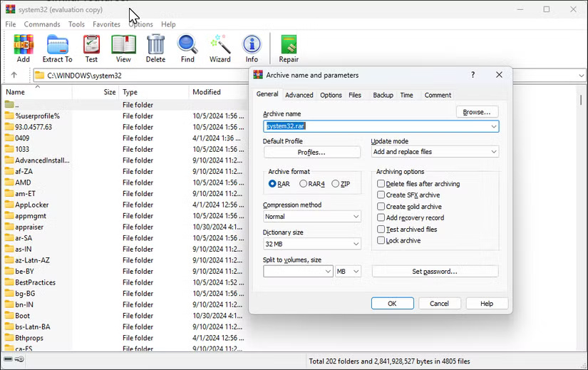Switch to the Advanced tab
Image resolution: width=588 pixels, height=370 pixels.
click(299, 95)
